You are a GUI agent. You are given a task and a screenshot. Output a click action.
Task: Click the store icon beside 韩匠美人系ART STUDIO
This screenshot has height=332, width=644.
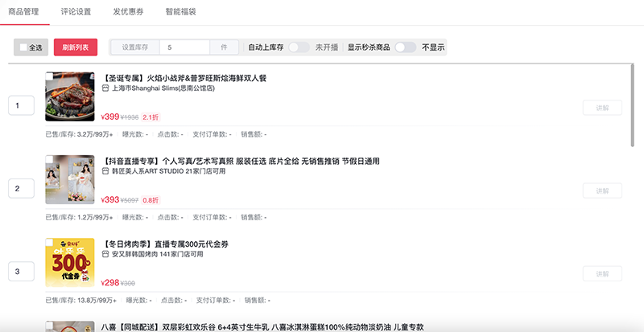(105, 172)
